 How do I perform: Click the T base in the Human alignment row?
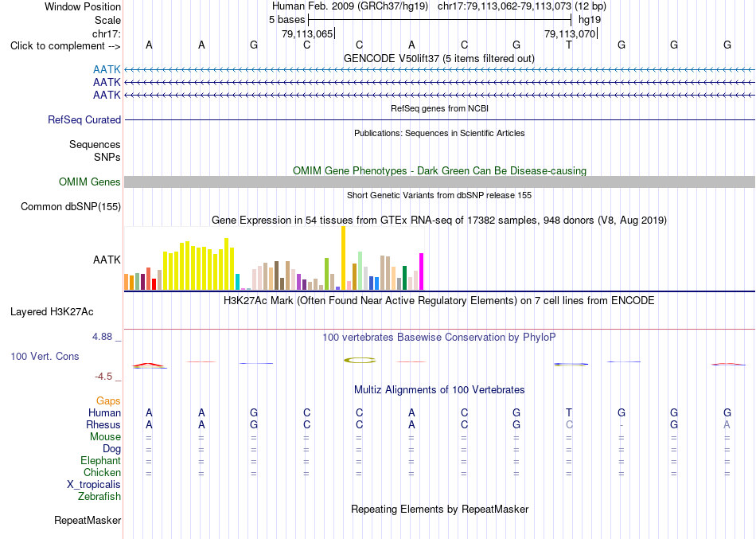569,412
